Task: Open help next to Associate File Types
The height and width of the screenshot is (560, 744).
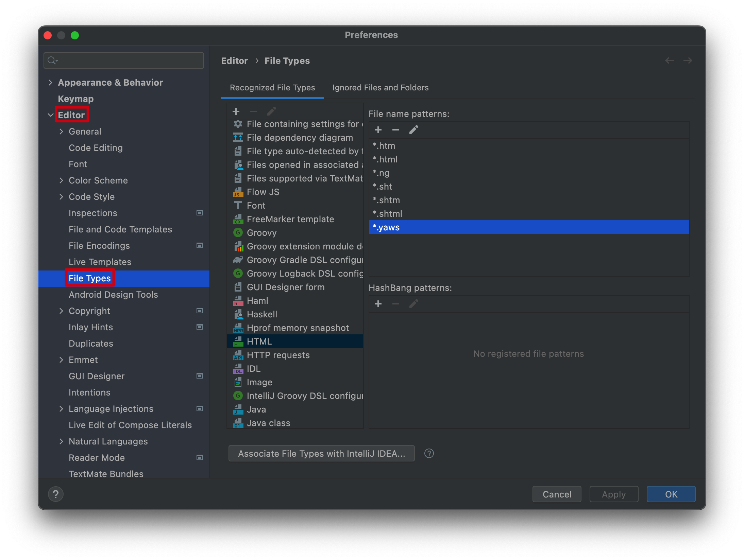Action: click(429, 453)
